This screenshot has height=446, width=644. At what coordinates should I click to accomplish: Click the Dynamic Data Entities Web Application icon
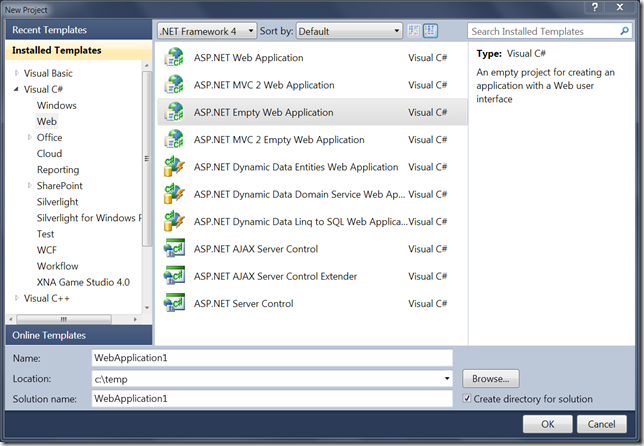point(174,167)
